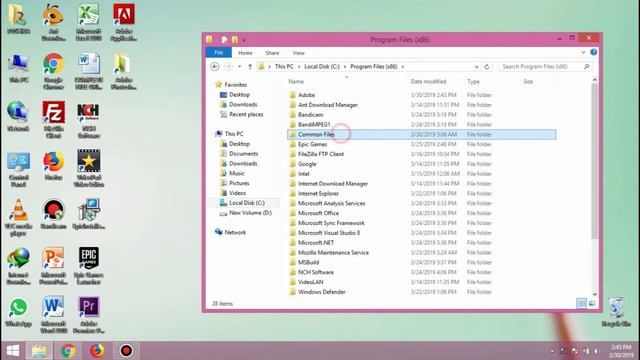Open This PC desktop icon
Image resolution: width=640 pixels, height=360 pixels.
point(18,68)
